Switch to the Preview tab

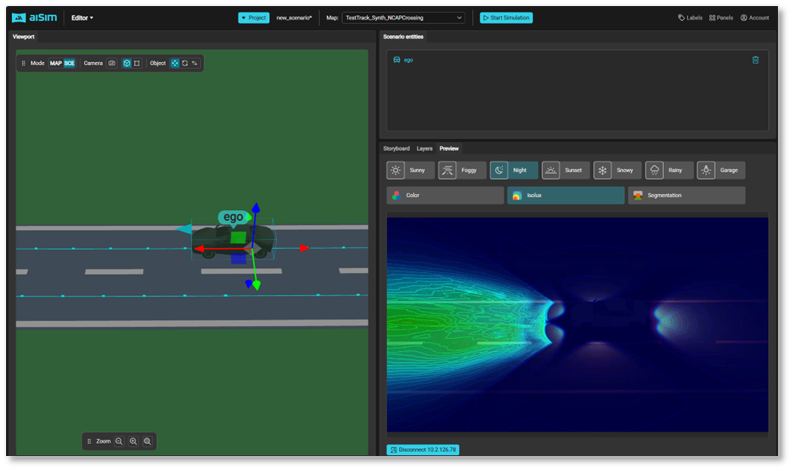pos(449,148)
